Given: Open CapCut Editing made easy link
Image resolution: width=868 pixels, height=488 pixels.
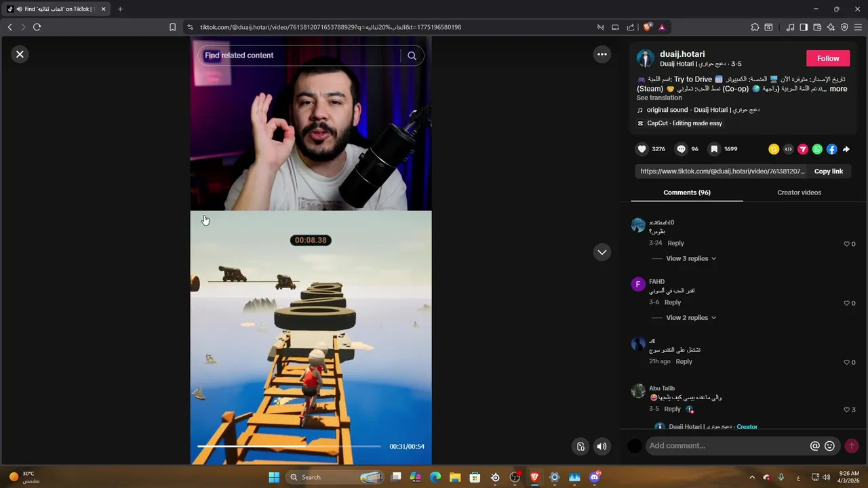Looking at the screenshot, I should tap(679, 123).
